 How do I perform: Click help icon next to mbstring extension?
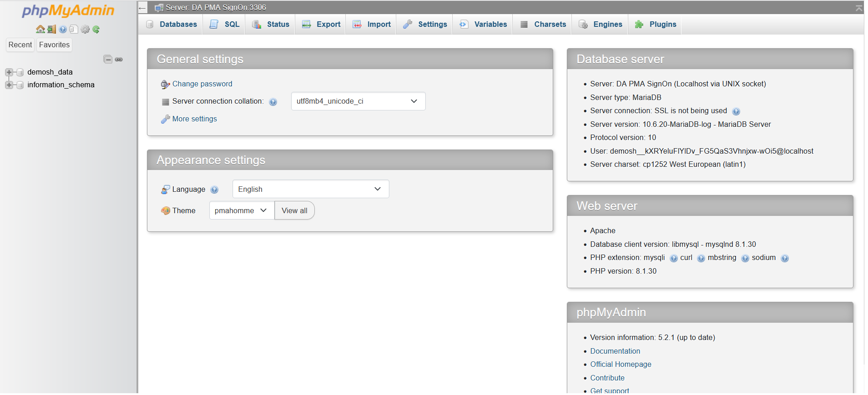745,258
